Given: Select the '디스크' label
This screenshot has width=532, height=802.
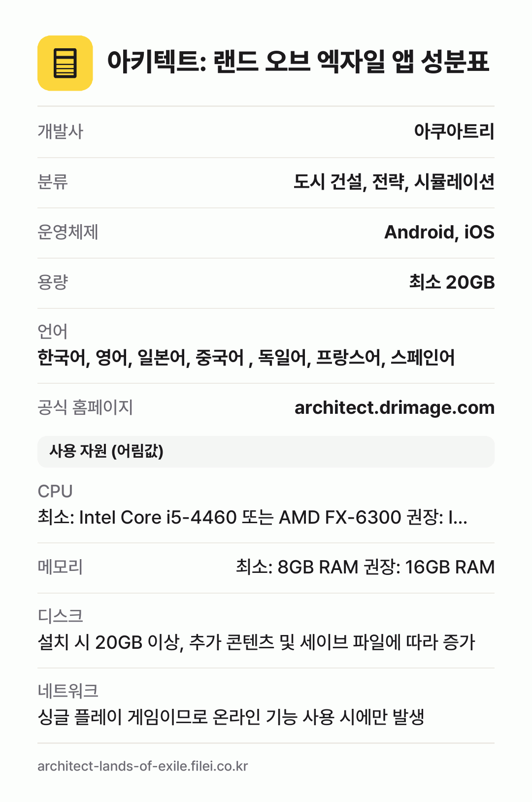Looking at the screenshot, I should (60, 616).
